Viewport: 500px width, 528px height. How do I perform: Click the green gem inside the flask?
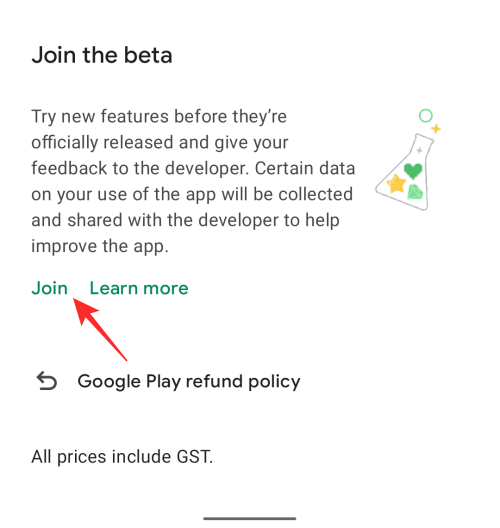pyautogui.click(x=415, y=192)
